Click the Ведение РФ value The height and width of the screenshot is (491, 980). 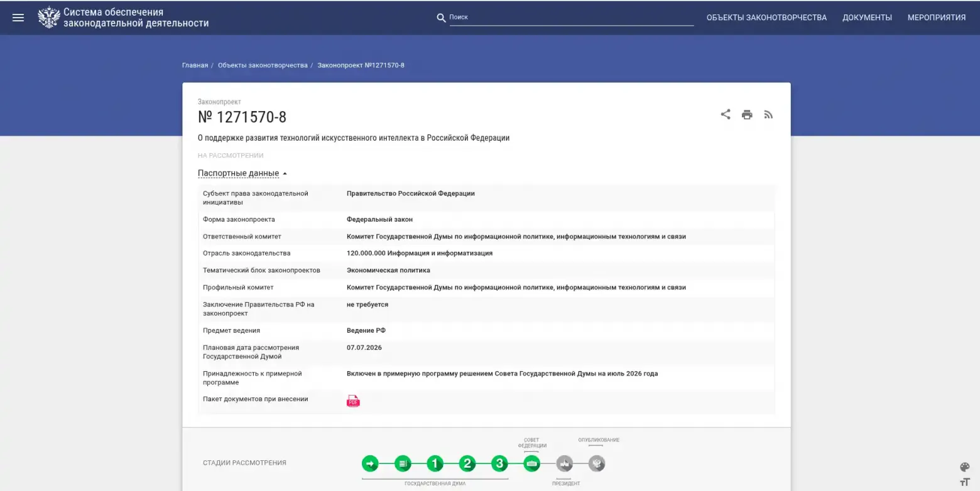pyautogui.click(x=366, y=330)
